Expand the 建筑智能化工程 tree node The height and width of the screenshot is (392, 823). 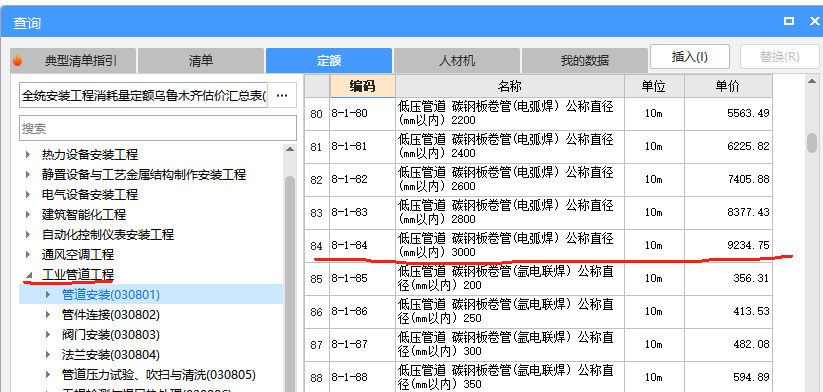pos(28,215)
